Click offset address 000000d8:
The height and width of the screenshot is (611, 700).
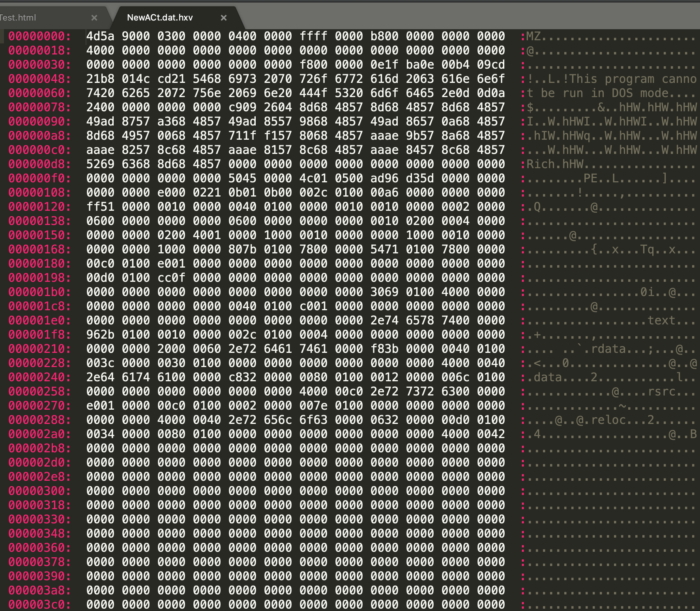click(x=39, y=164)
